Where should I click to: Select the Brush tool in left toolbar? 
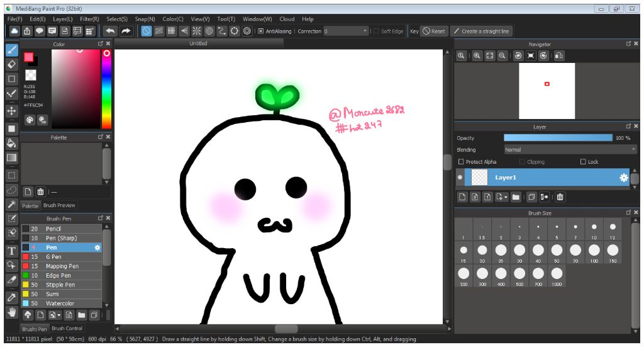coord(11,50)
